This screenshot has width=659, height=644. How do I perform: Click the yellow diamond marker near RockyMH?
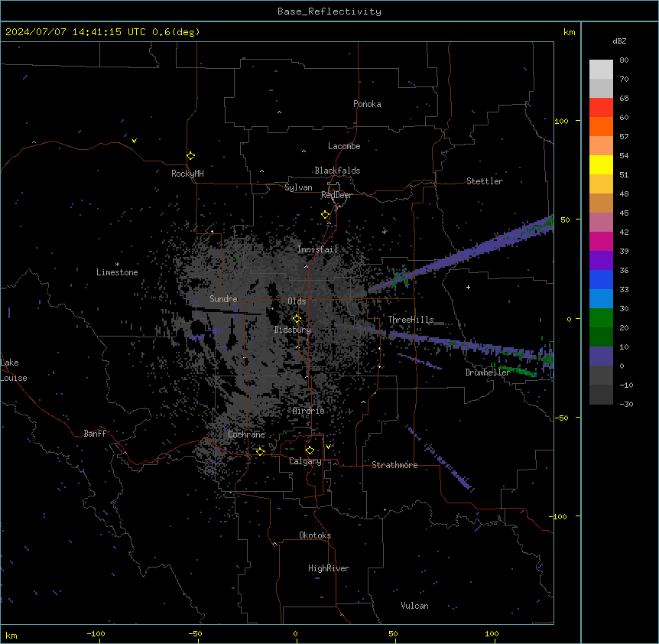click(x=190, y=155)
